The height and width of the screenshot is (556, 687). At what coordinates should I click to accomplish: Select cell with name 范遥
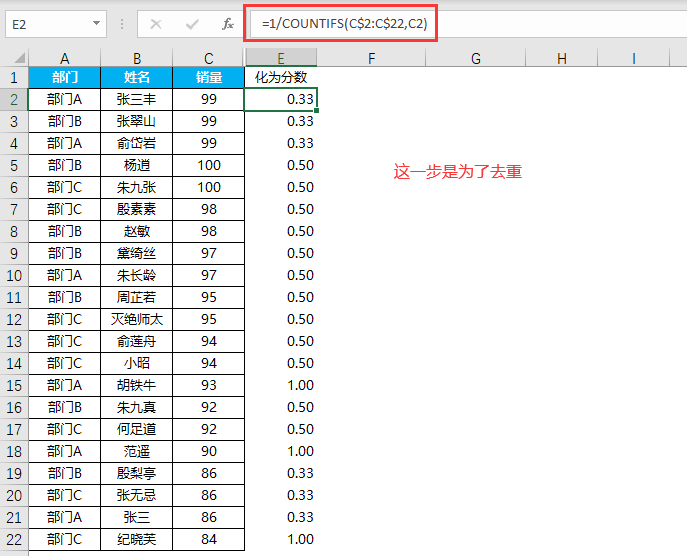(137, 451)
